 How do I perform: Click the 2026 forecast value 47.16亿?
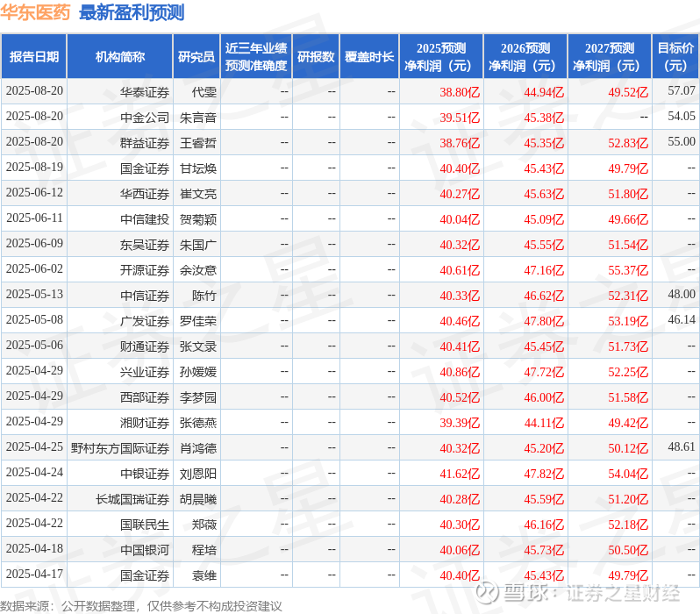pos(544,271)
